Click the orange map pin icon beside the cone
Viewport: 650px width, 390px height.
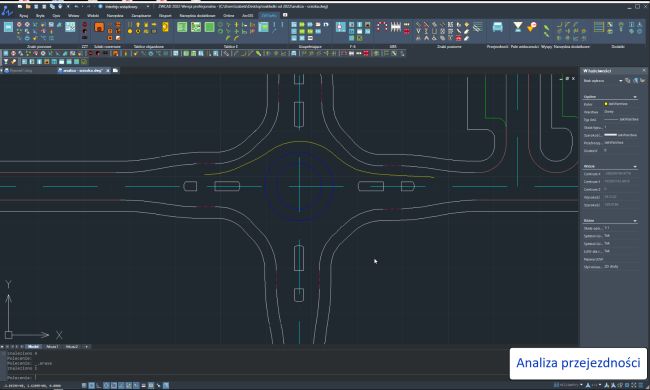[532, 27]
